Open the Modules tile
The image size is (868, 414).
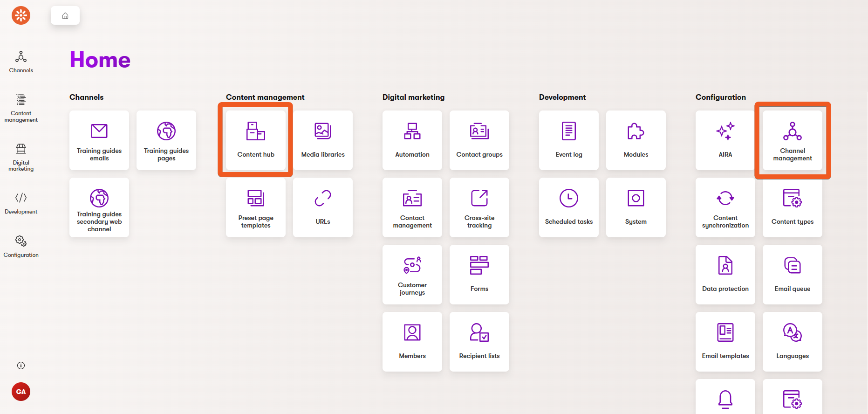[x=636, y=140]
